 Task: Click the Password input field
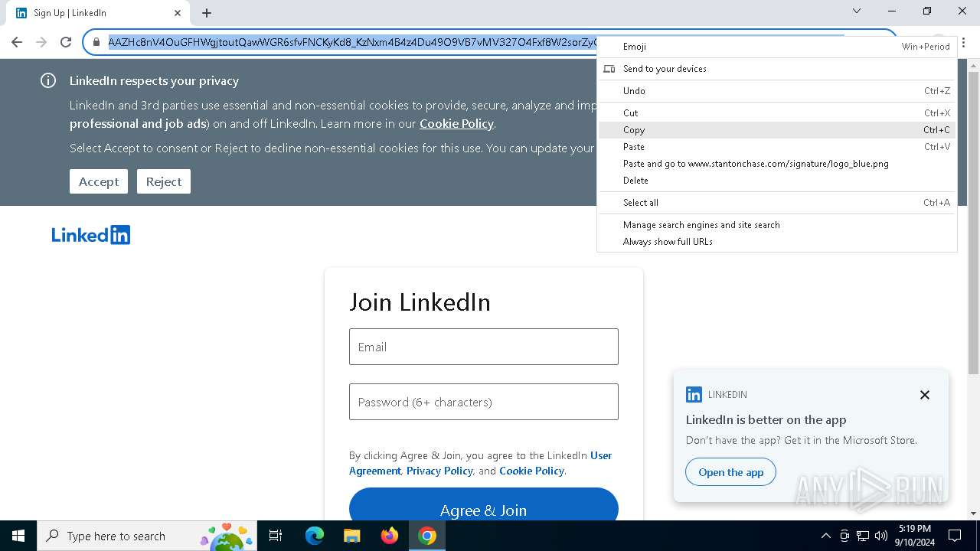(484, 402)
